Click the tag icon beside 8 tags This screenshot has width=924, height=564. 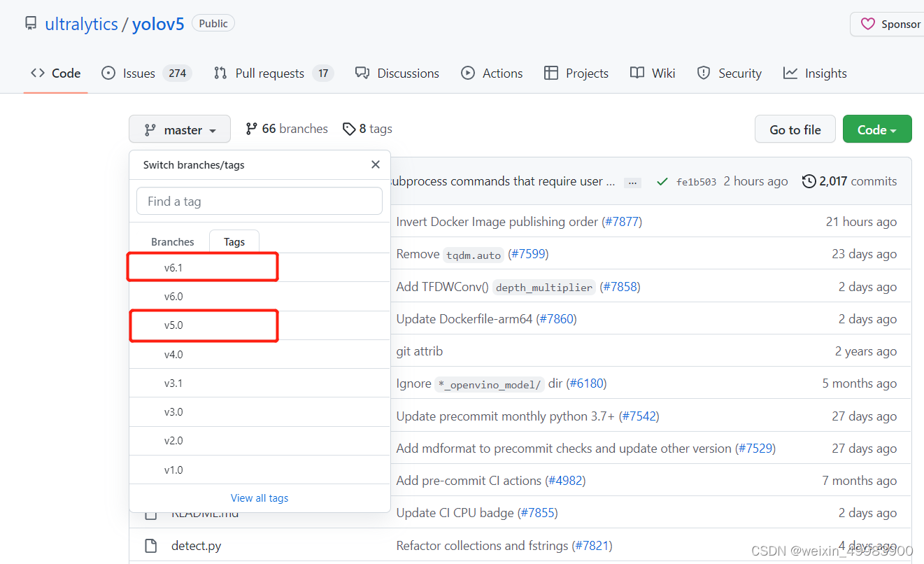click(349, 129)
